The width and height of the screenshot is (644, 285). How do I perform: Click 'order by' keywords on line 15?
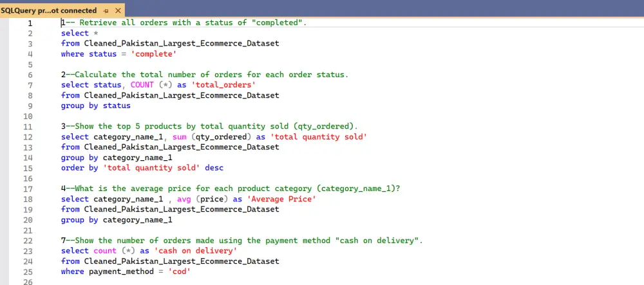coord(80,168)
